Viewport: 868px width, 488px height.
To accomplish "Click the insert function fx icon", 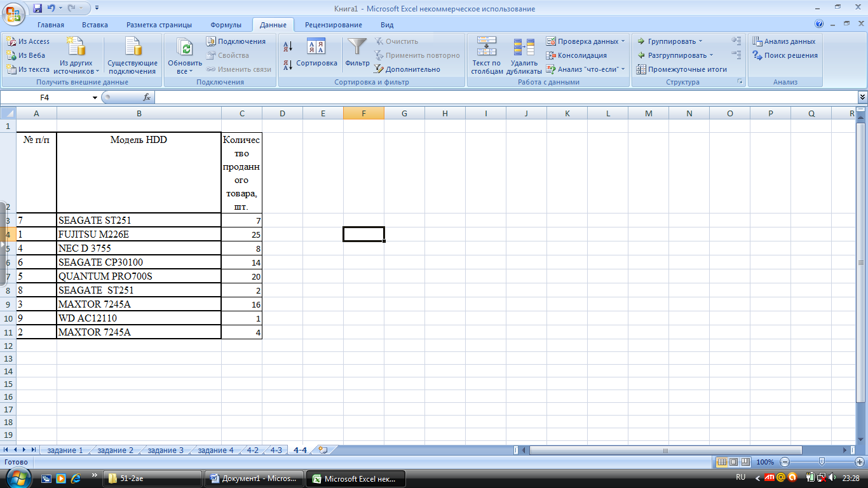I will [x=147, y=97].
